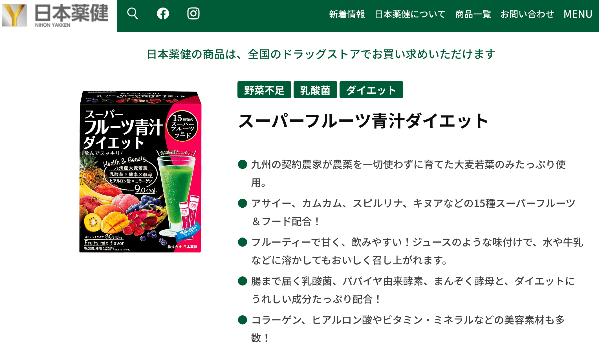Click the 腸まで届く乳酸菌 bullet text
The width and height of the screenshot is (599, 364).
(x=413, y=290)
